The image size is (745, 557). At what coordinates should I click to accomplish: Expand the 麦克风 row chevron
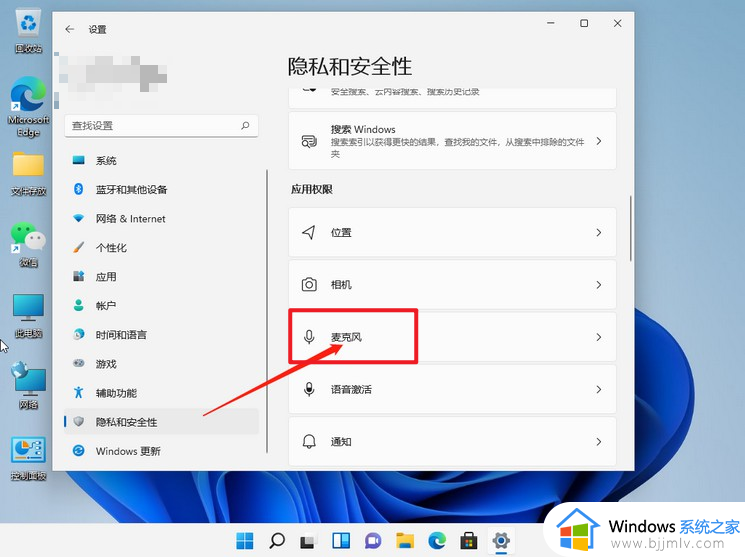click(599, 337)
